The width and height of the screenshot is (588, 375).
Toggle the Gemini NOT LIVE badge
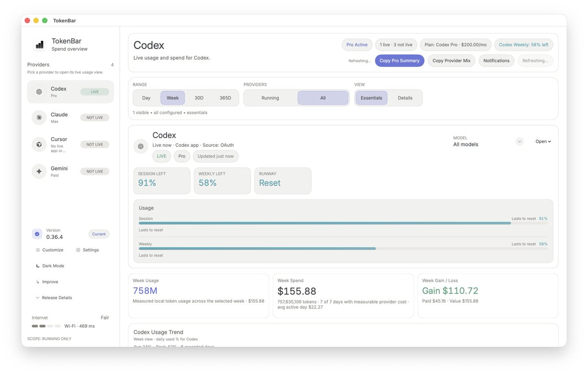point(95,171)
